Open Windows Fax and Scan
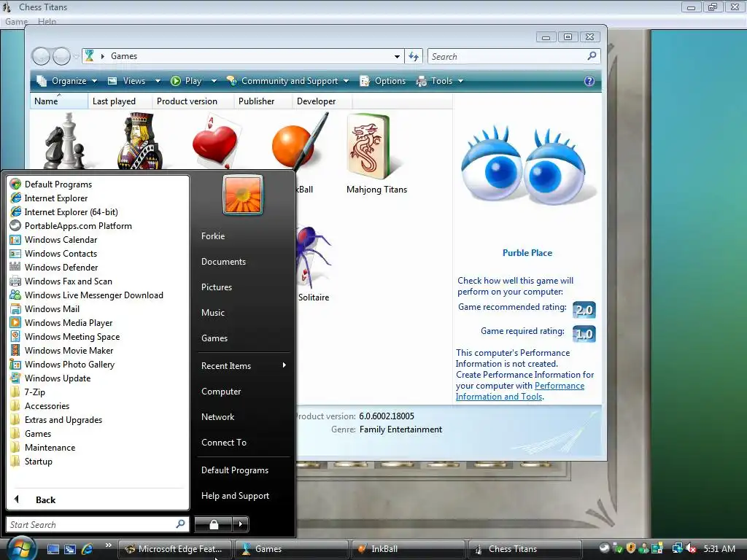The height and width of the screenshot is (560, 747). point(68,281)
